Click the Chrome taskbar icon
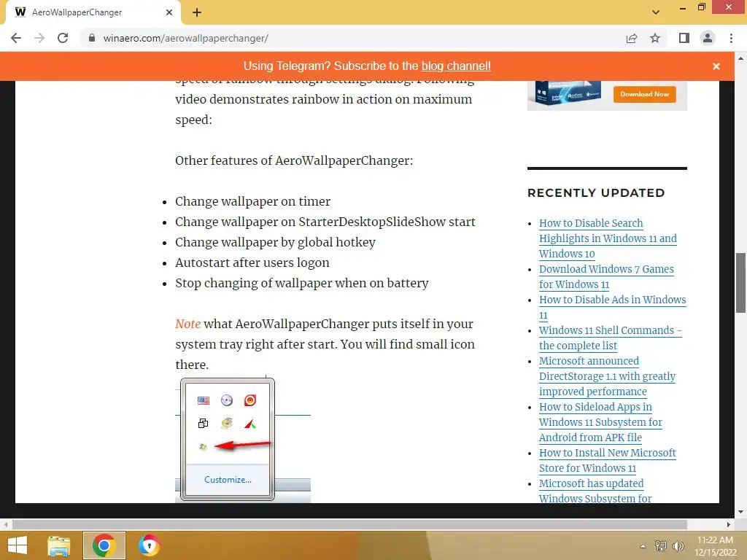The height and width of the screenshot is (560, 747). click(104, 545)
